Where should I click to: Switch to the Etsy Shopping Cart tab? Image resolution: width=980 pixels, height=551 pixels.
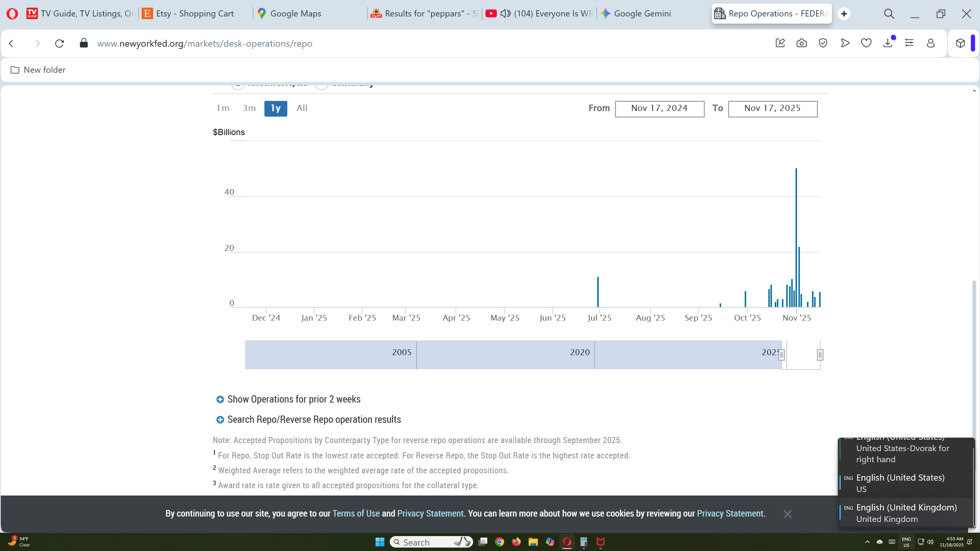click(x=194, y=14)
